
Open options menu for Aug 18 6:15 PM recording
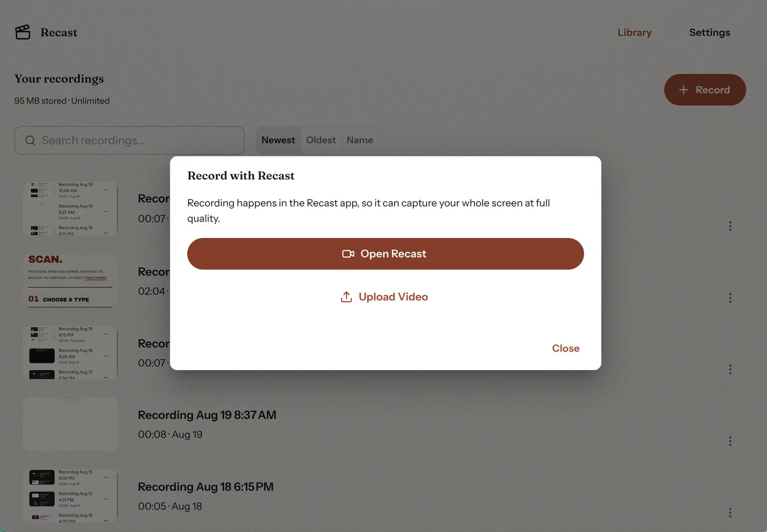tap(730, 513)
